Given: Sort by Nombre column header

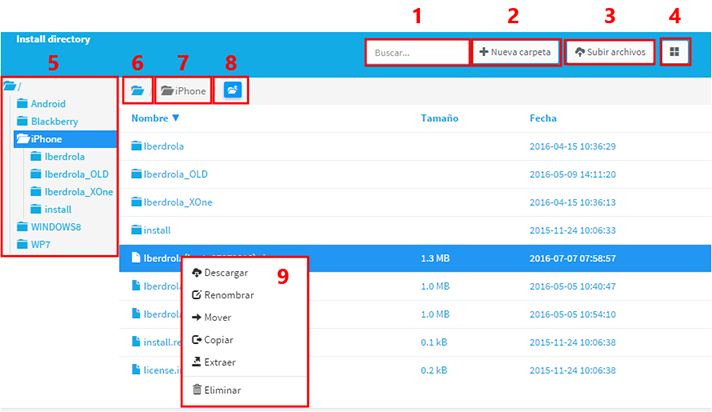Looking at the screenshot, I should 155,118.
